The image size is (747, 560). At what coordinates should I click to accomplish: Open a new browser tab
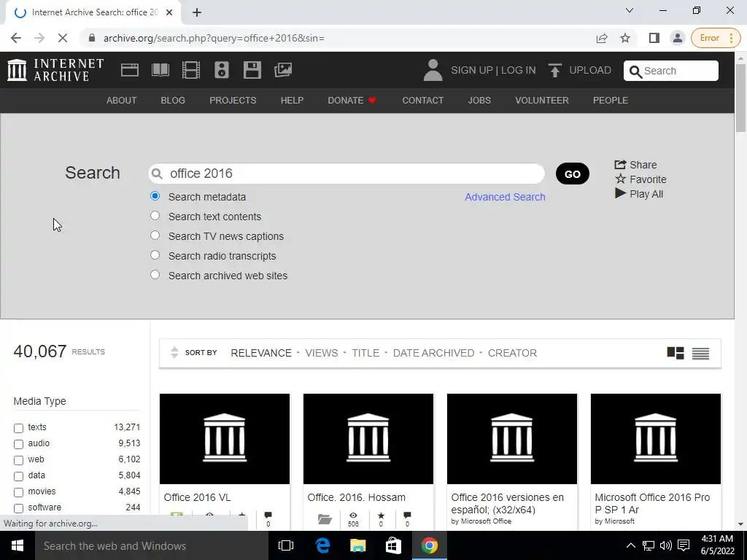pos(197,12)
